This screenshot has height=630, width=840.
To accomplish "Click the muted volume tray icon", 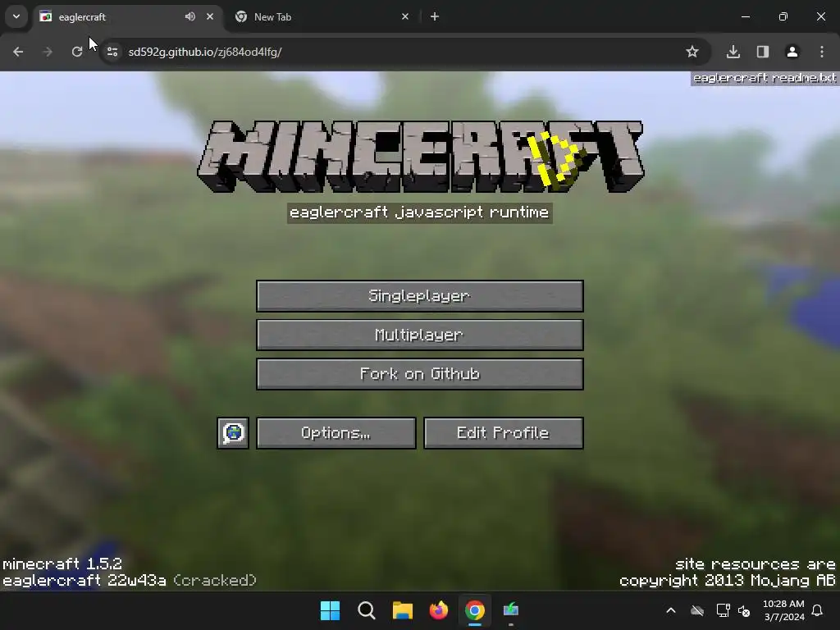I will [744, 610].
